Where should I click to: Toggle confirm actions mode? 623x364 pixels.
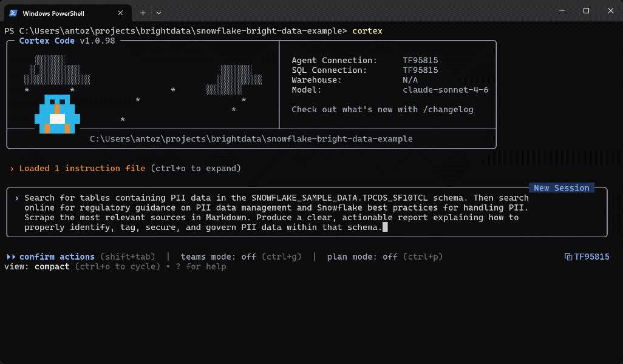57,257
